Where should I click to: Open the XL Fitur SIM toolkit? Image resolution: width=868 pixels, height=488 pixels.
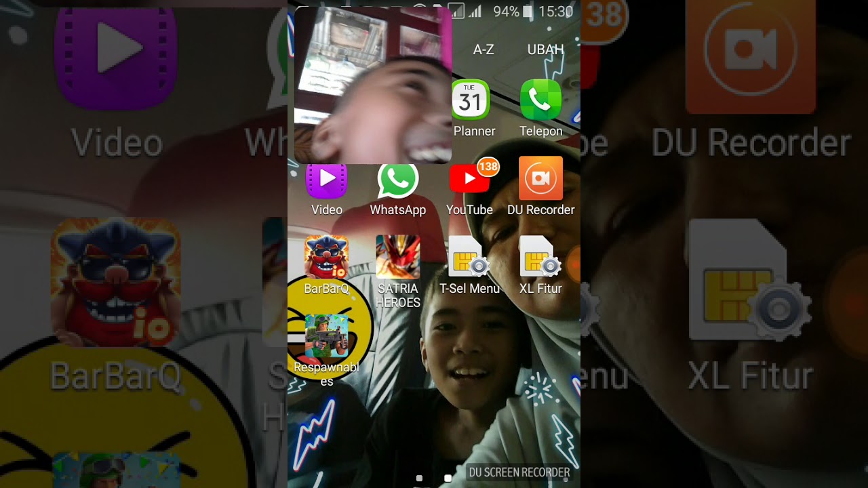click(540, 257)
